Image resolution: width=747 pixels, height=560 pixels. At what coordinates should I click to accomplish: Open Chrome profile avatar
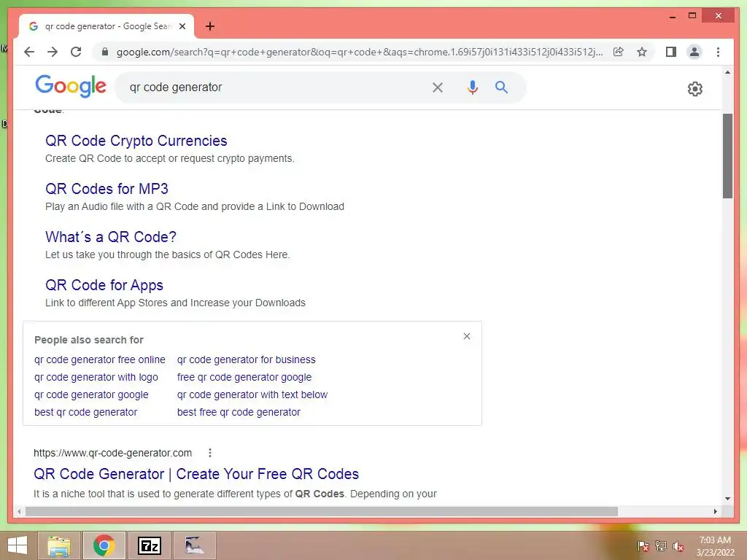click(x=694, y=52)
